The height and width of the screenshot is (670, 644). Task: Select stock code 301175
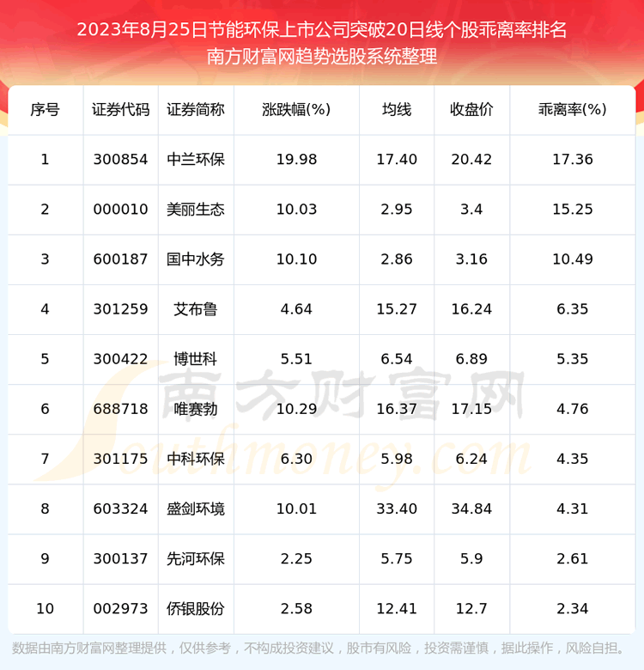point(120,458)
